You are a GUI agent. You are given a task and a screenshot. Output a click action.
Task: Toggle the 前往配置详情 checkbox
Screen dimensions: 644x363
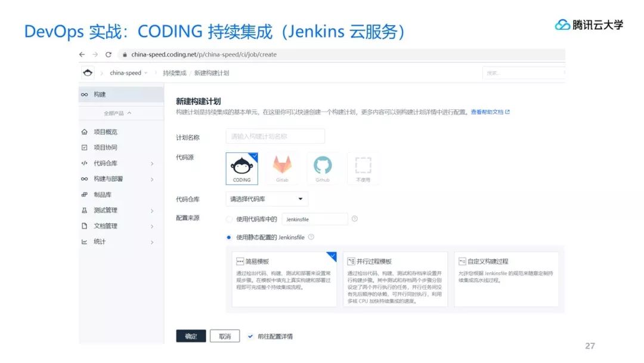[250, 336]
